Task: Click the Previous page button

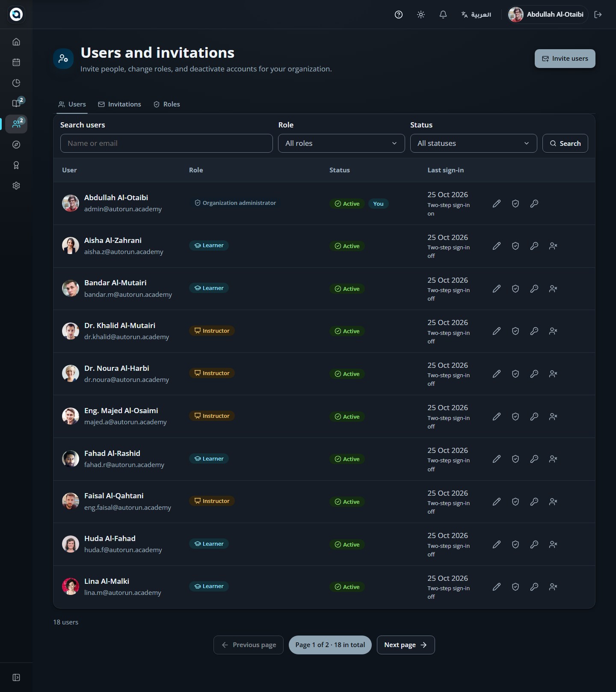Action: [249, 645]
